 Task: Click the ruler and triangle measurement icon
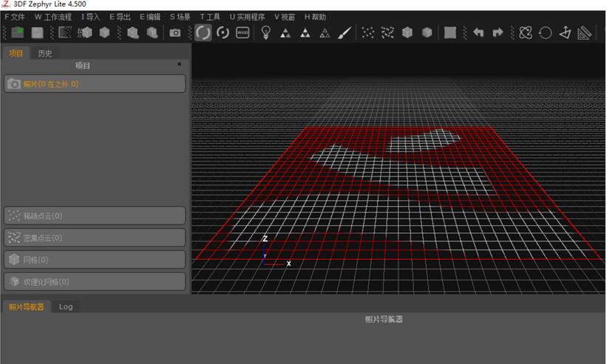tap(585, 32)
